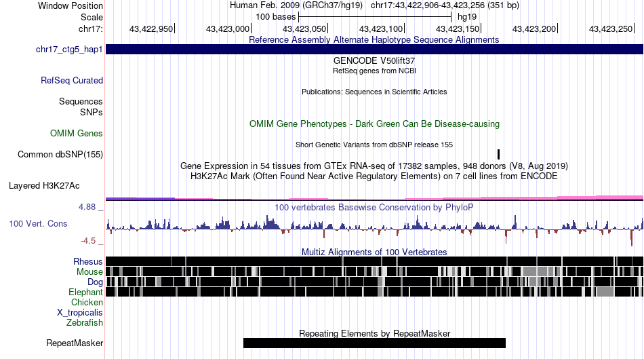The width and height of the screenshot is (644, 359).
Task: Click the 43,423,050 ruler position
Action: (x=305, y=29)
